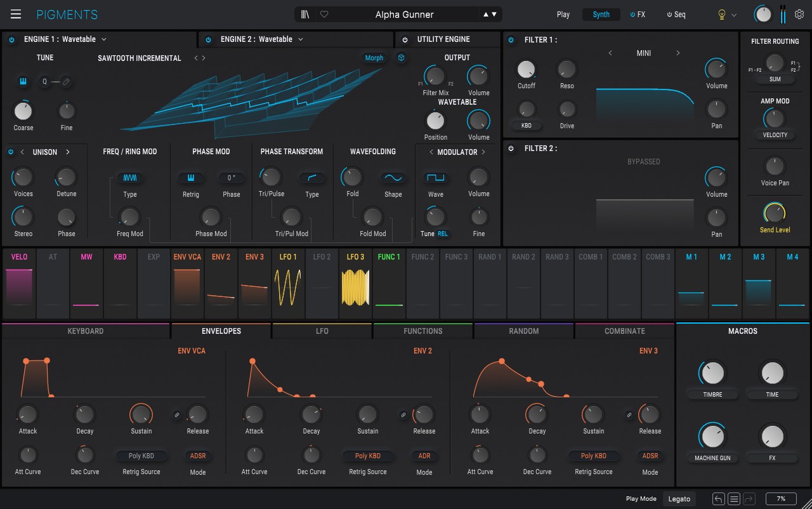Open the Legato play mode dropdown
Viewport: 812px width, 509px height.
coord(679,499)
